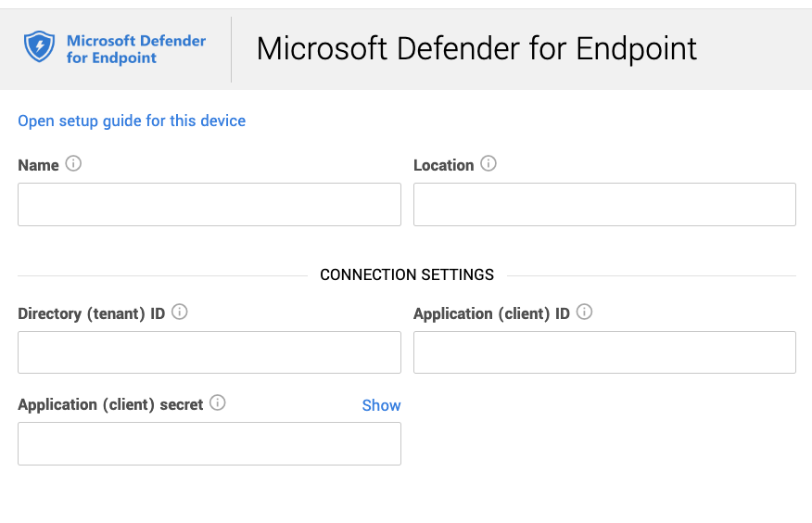The image size is (812, 523).
Task: Click the CONNECTION SETTINGS section heading
Action: point(407,275)
